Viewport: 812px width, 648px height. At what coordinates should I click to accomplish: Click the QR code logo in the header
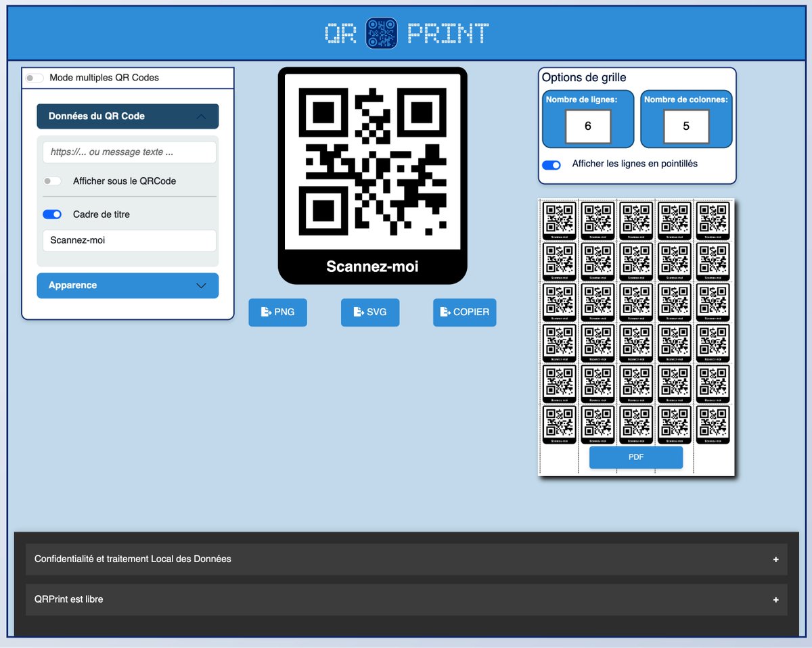pyautogui.click(x=381, y=32)
